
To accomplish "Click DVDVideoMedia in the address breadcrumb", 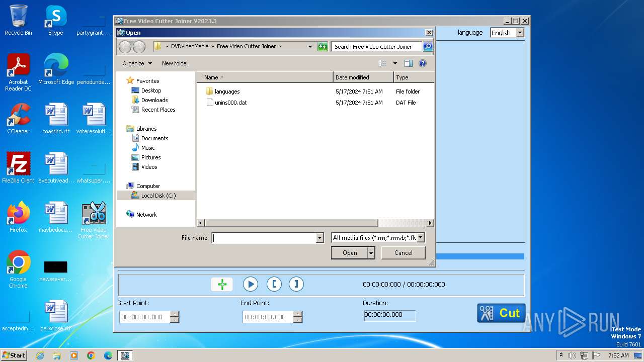I will tap(190, 46).
